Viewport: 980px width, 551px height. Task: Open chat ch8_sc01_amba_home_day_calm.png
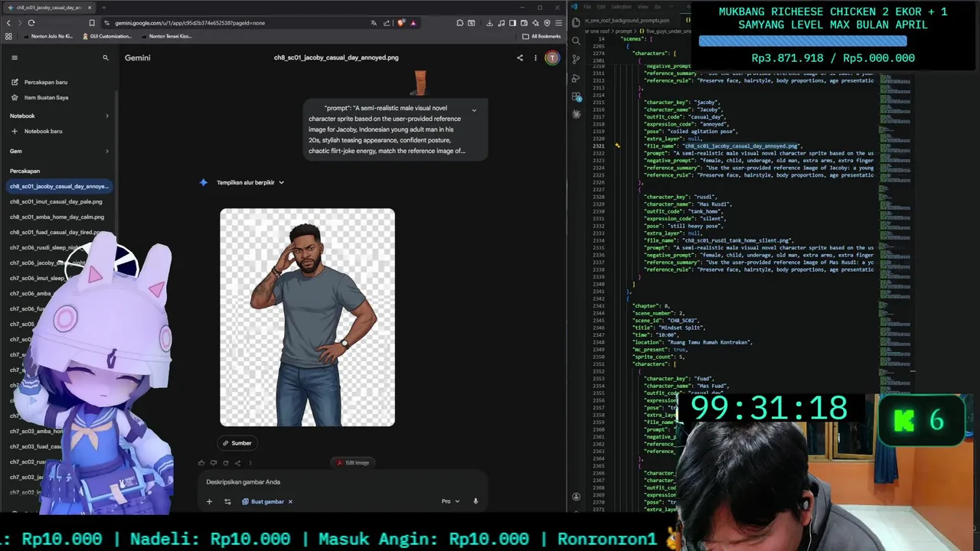tap(57, 217)
